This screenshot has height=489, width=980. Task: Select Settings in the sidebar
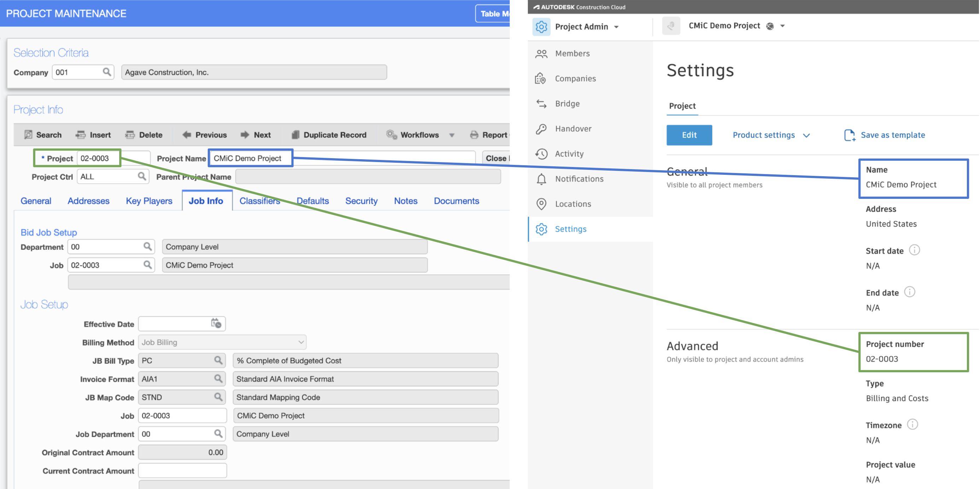click(x=590, y=229)
